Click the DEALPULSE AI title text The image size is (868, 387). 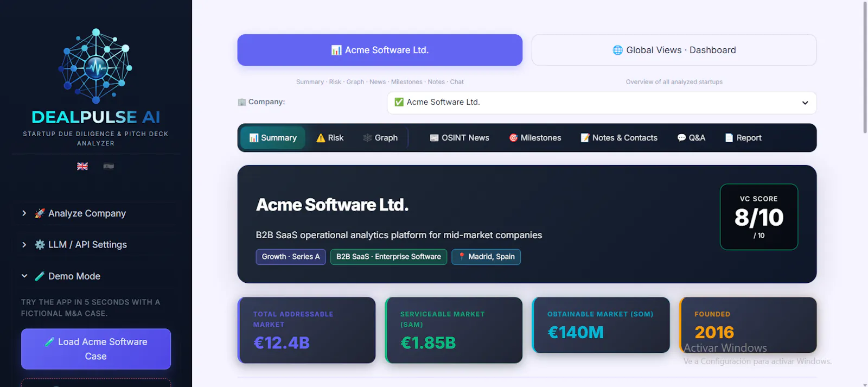click(x=96, y=117)
